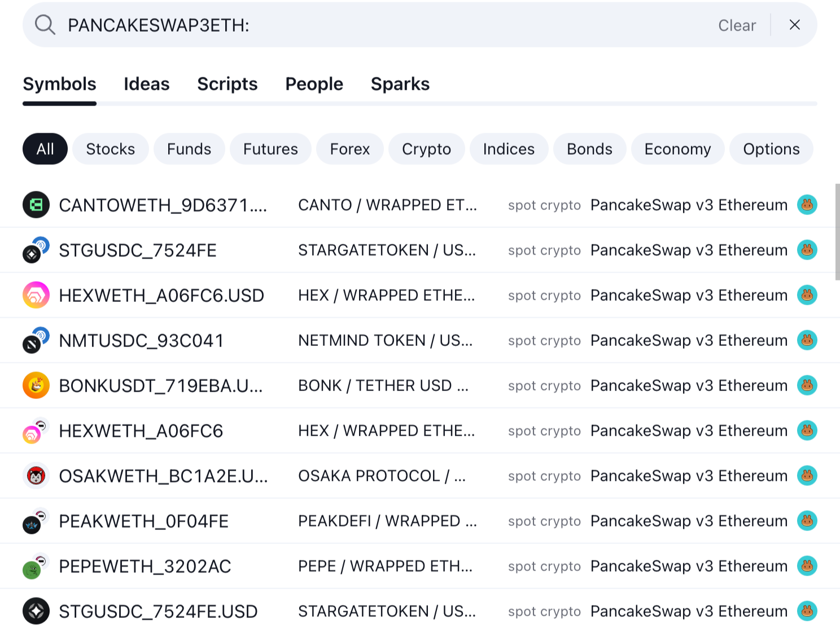Click PancakeSwap bunny icon in PEAKWETH row
Viewport: 840px width, 632px height.
[807, 521]
